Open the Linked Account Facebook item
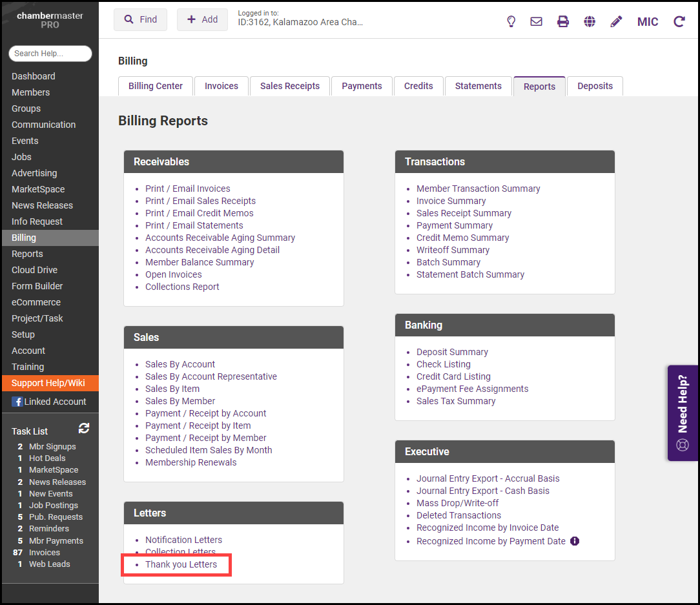Image resolution: width=700 pixels, height=605 pixels. point(49,402)
